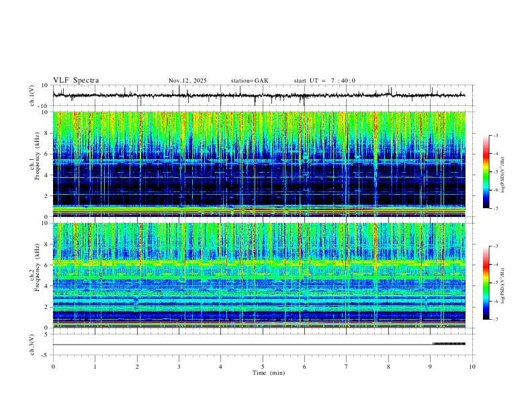
Task: Click time axis tick label "5"
Action: [x=263, y=367]
